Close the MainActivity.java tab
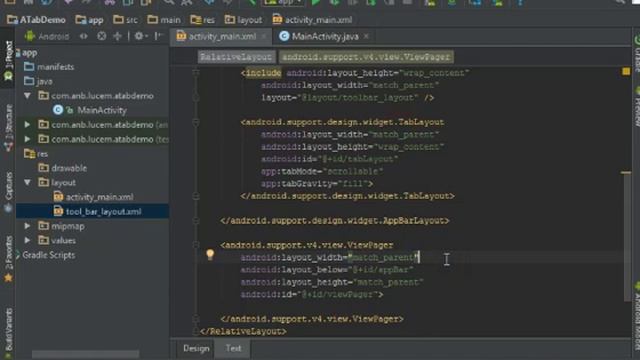The image size is (640, 360). 366,36
